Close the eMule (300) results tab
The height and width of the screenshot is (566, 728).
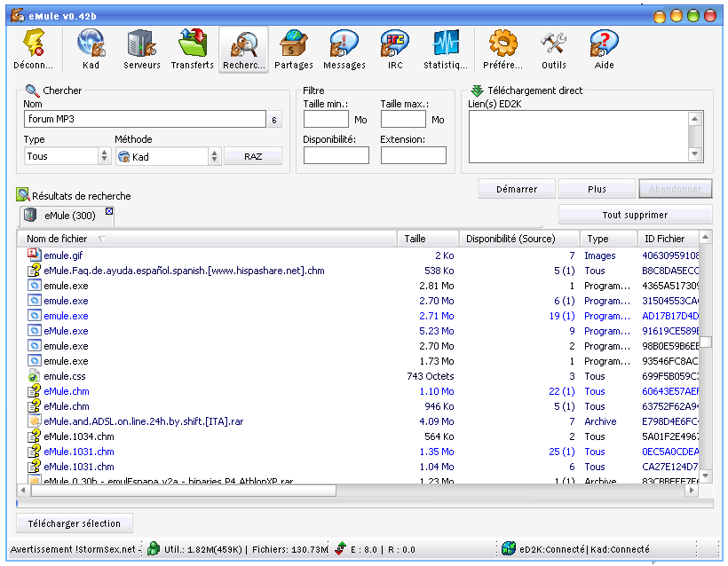click(109, 211)
